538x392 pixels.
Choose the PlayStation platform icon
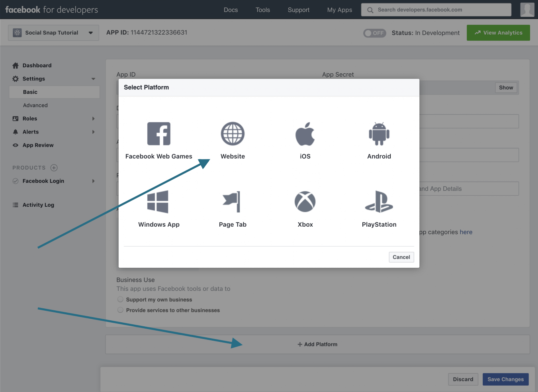tap(379, 202)
